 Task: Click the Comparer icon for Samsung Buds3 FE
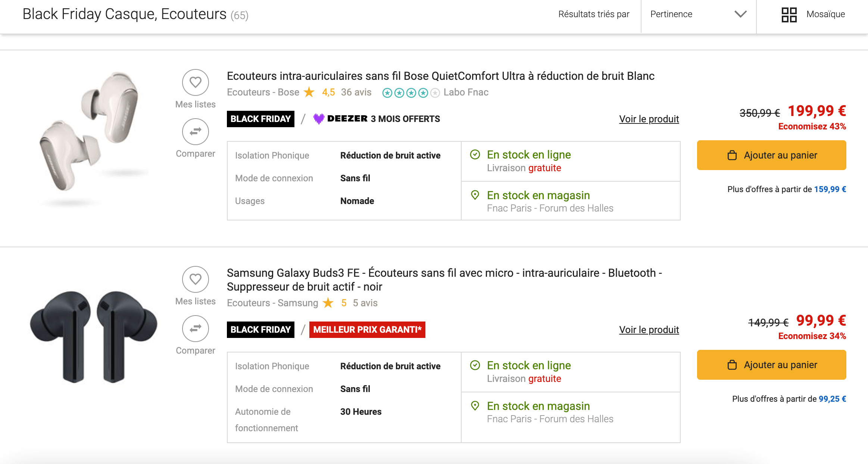pyautogui.click(x=195, y=329)
